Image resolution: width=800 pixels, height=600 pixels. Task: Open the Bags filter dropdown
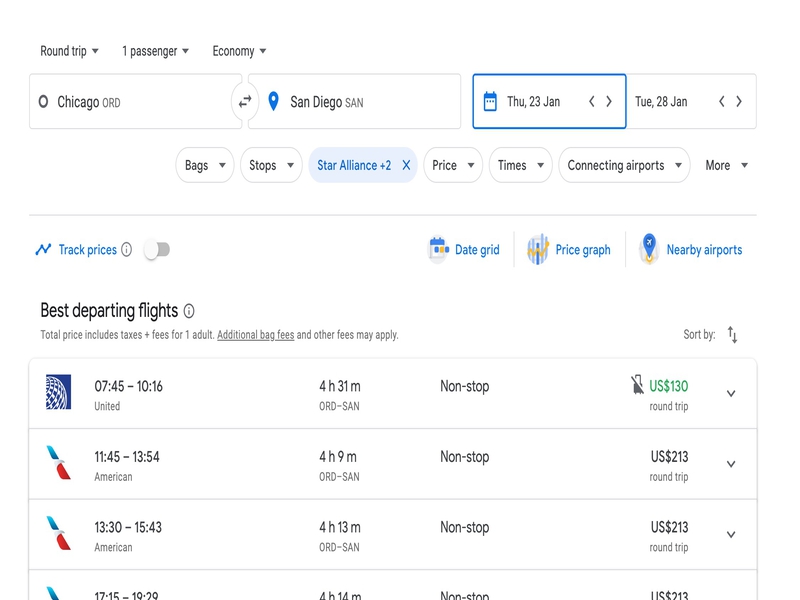click(205, 165)
